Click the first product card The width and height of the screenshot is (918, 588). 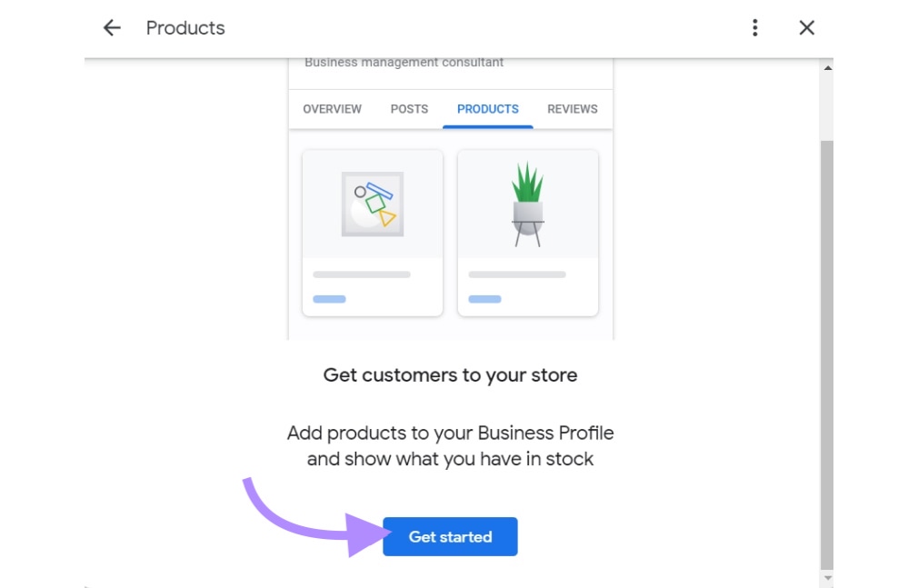372,232
